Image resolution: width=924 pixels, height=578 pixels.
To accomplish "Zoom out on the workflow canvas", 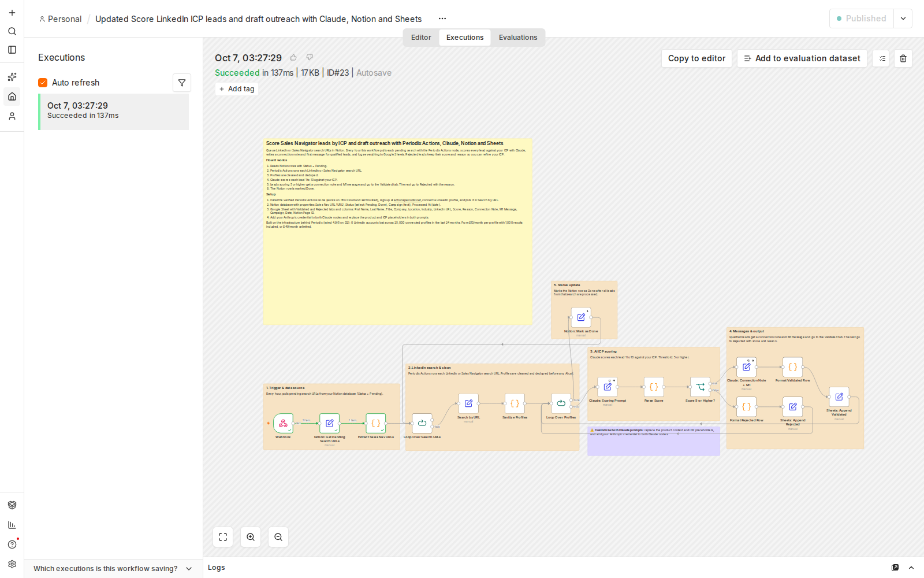I will 278,537.
